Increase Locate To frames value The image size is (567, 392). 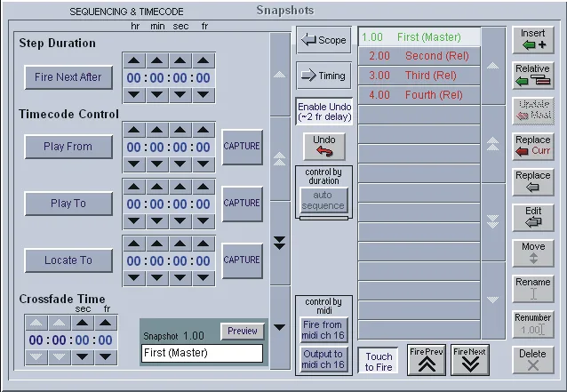coord(204,244)
